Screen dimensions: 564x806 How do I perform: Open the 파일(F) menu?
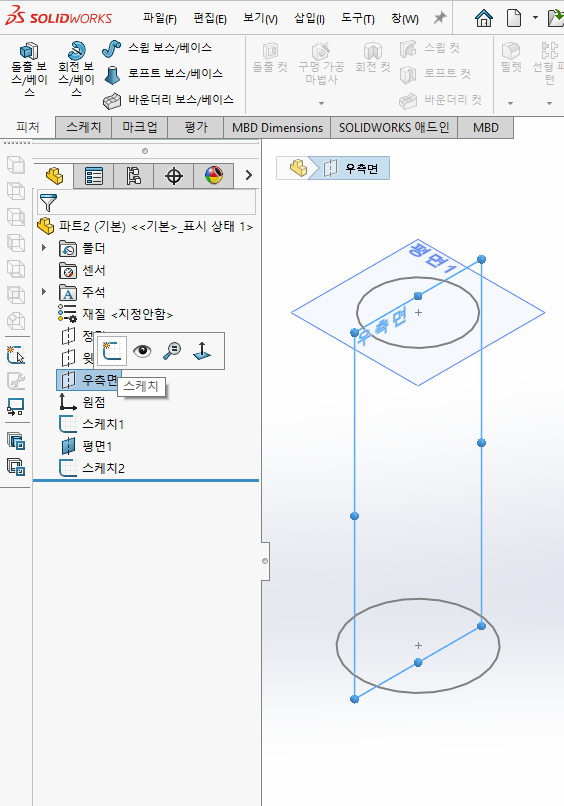[x=160, y=19]
